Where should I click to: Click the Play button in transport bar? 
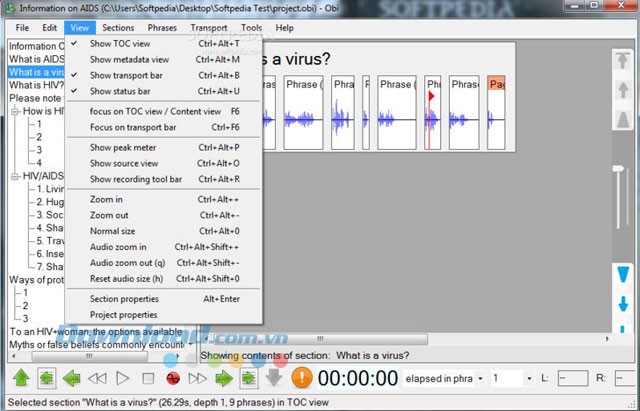tap(122, 378)
